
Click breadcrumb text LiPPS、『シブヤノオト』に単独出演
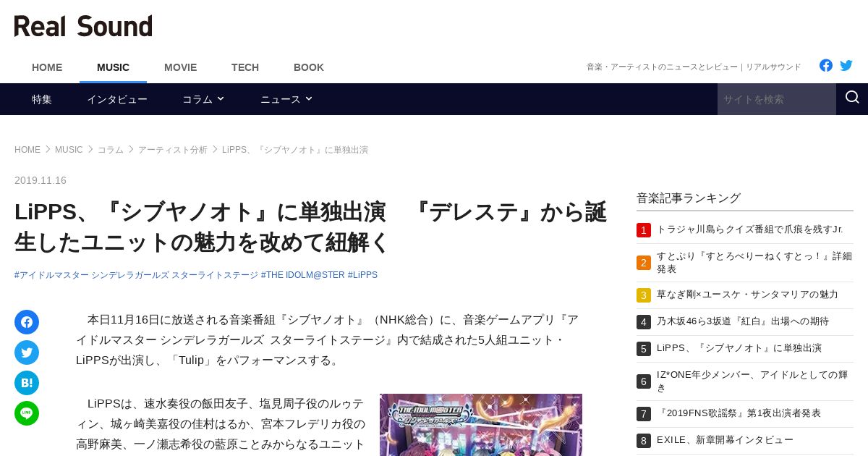[x=295, y=150]
